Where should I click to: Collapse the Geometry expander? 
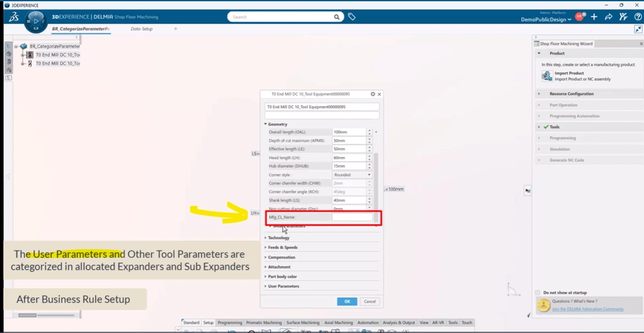click(266, 124)
